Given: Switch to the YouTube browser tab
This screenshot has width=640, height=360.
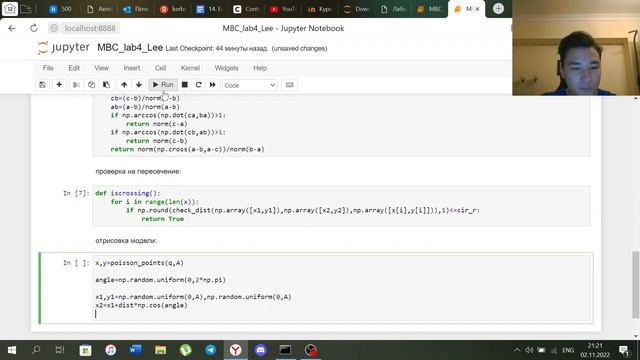Looking at the screenshot, I should click(282, 9).
